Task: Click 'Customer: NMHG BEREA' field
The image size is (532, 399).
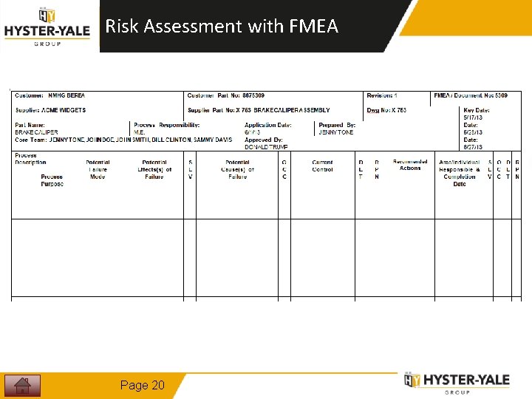Action: [50, 95]
